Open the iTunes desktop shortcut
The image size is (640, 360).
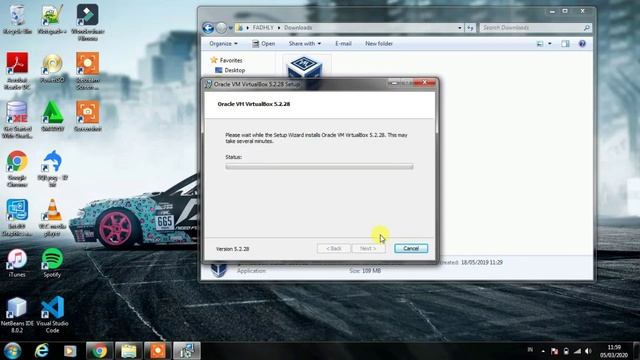click(17, 262)
